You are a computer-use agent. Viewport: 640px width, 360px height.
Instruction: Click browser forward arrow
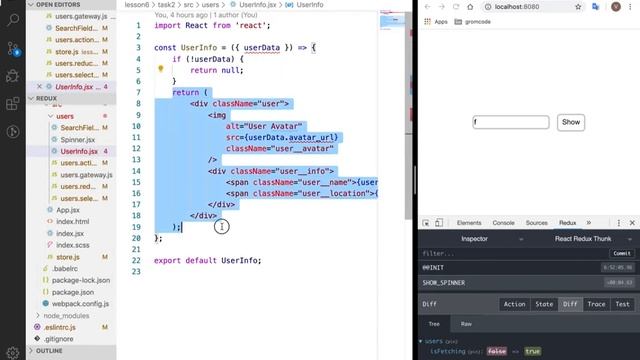(x=441, y=7)
